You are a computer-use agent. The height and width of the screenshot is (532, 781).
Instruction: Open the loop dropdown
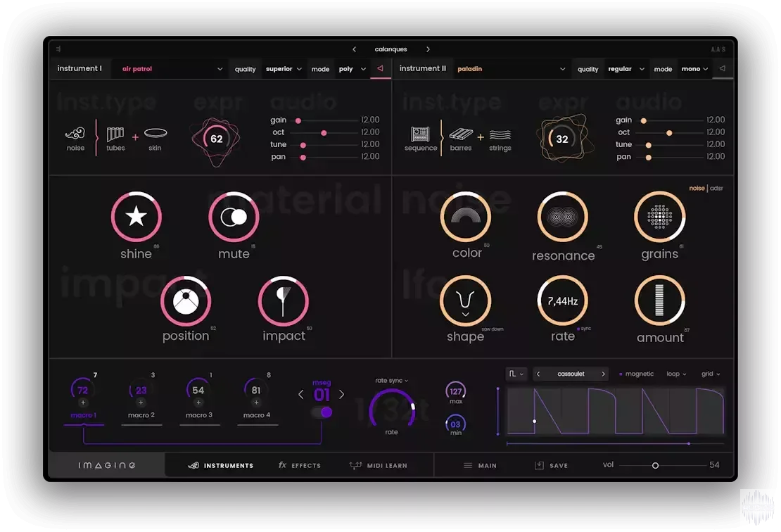pos(676,374)
